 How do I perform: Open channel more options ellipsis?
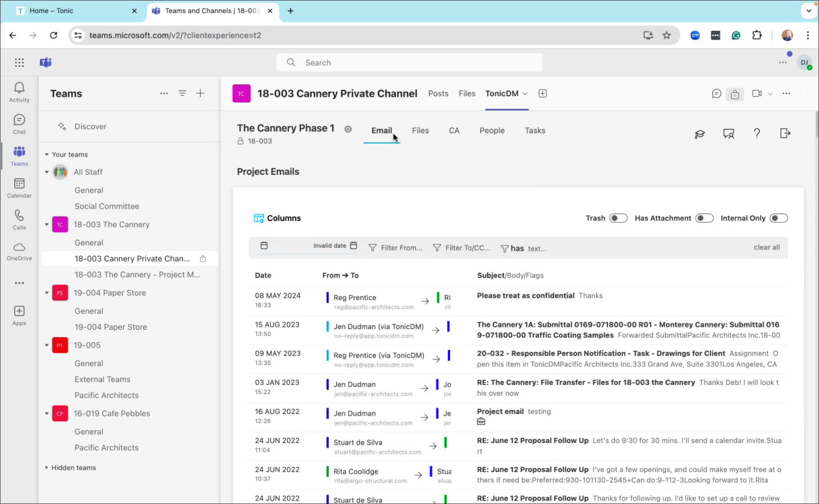(x=786, y=94)
